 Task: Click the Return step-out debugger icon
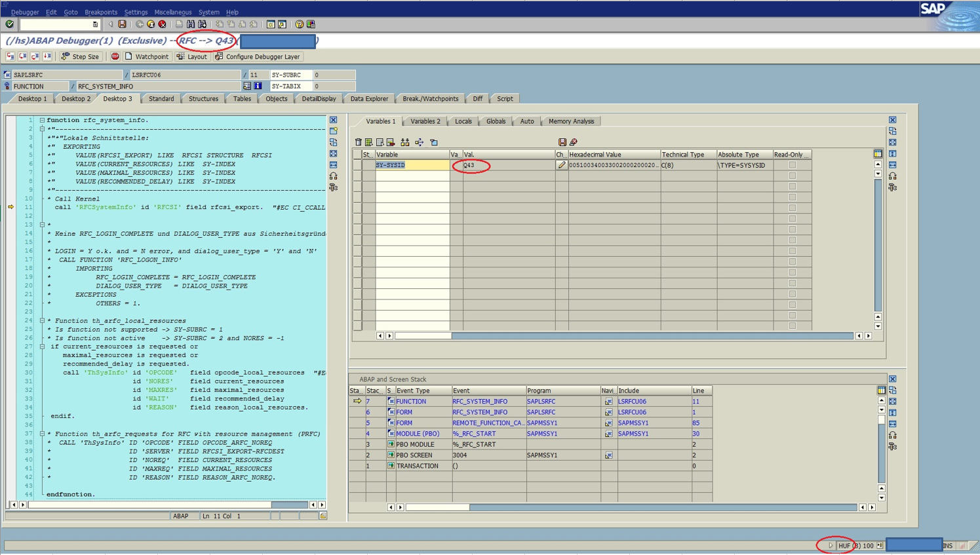35,56
